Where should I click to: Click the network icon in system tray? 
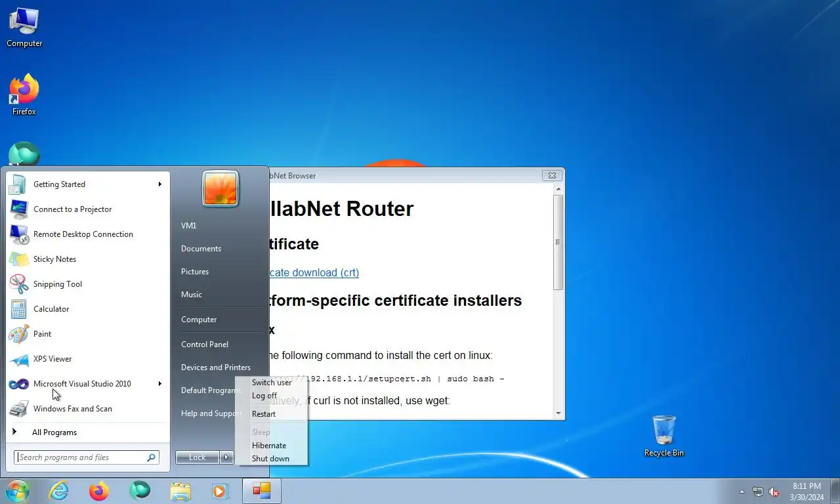pos(758,492)
